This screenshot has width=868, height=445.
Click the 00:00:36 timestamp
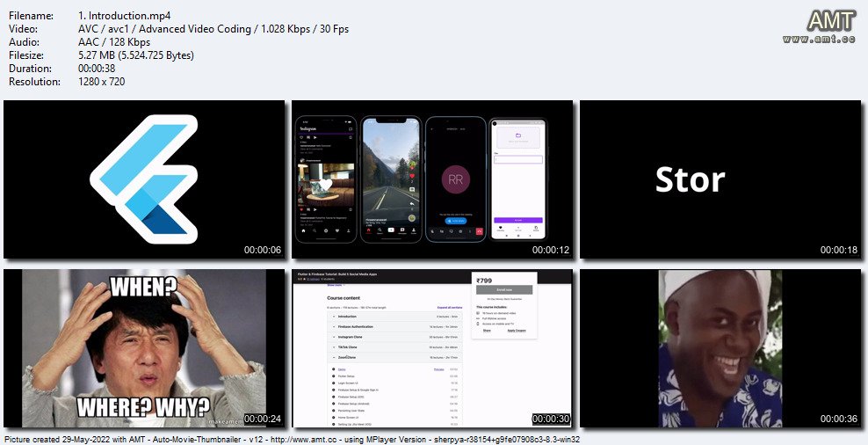[x=839, y=419]
